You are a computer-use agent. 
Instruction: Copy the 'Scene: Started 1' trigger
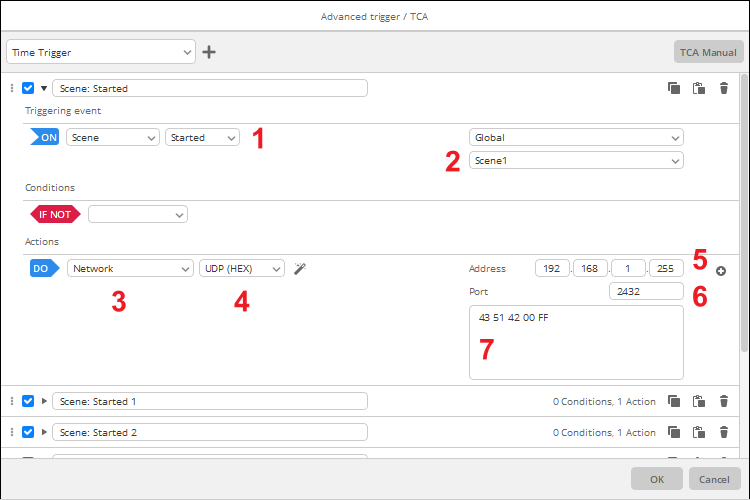point(674,401)
